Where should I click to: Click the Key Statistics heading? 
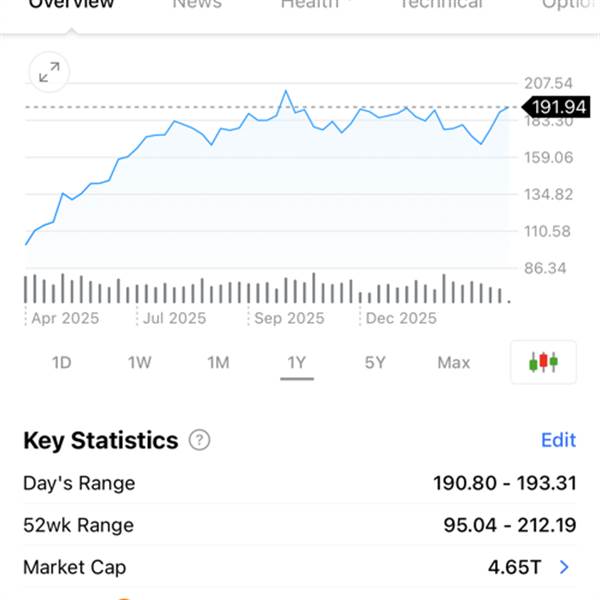click(100, 440)
